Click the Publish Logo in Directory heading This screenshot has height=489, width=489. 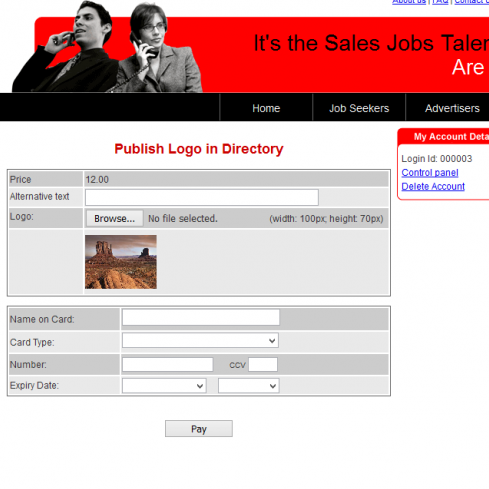click(199, 149)
